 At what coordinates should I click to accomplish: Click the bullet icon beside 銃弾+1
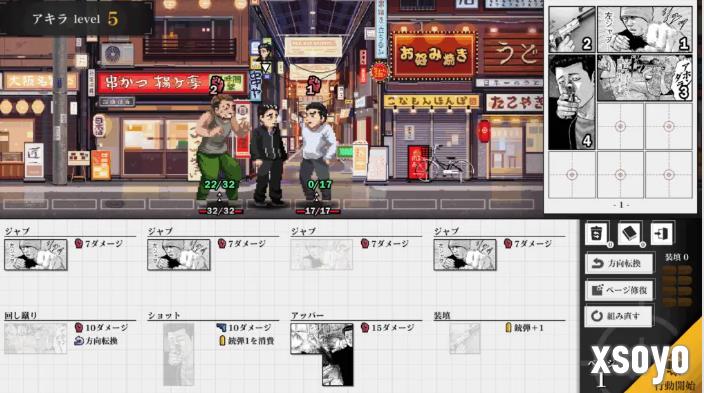[x=508, y=328]
